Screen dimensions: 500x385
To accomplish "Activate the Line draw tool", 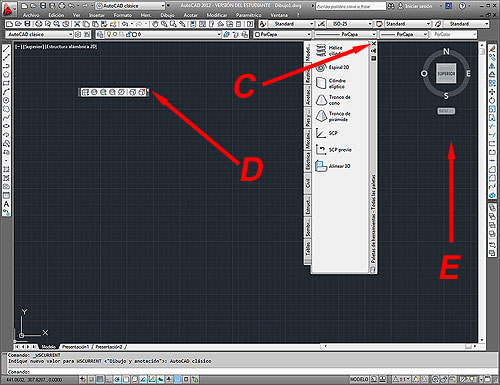I will point(6,49).
